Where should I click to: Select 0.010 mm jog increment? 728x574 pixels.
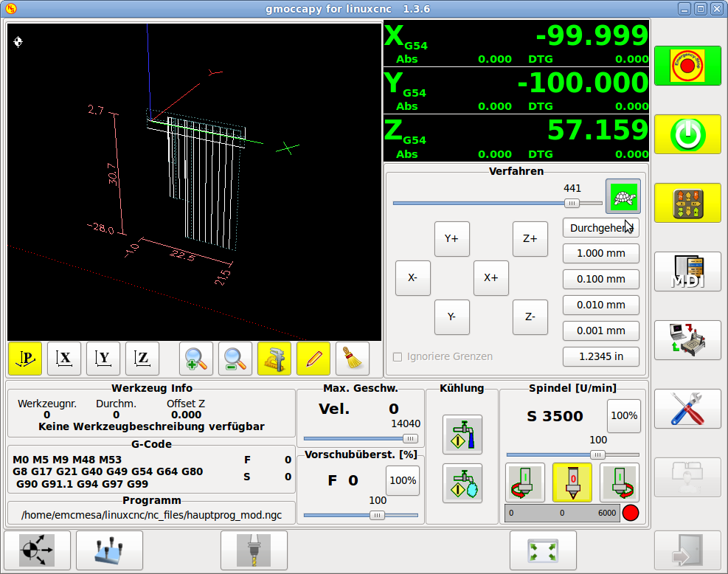click(x=601, y=305)
